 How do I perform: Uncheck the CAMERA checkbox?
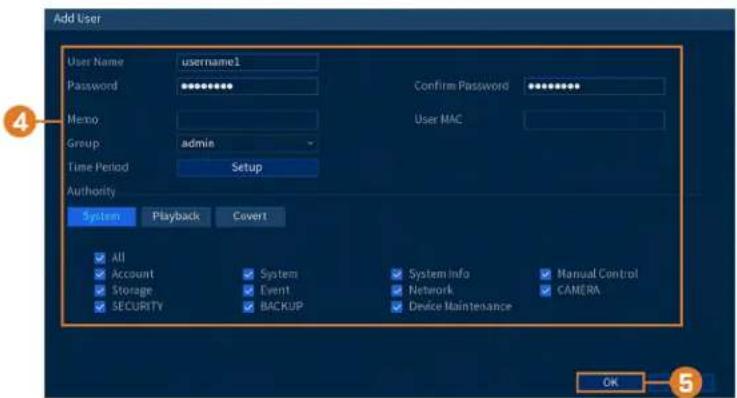point(545,290)
